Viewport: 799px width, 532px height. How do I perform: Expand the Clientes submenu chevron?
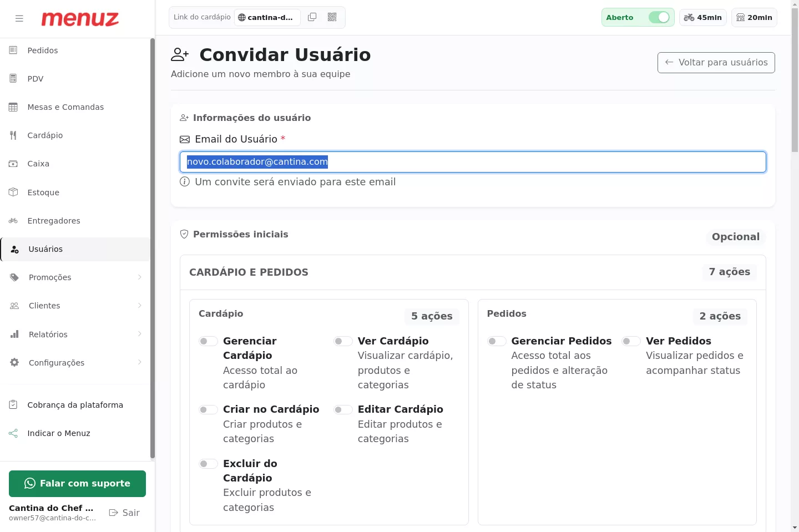[x=139, y=306]
